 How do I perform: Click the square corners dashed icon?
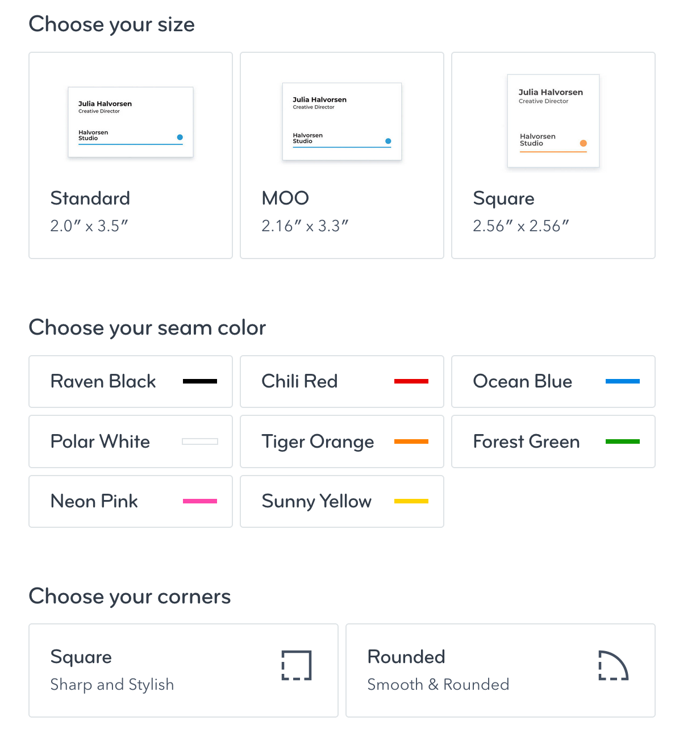coord(297,665)
